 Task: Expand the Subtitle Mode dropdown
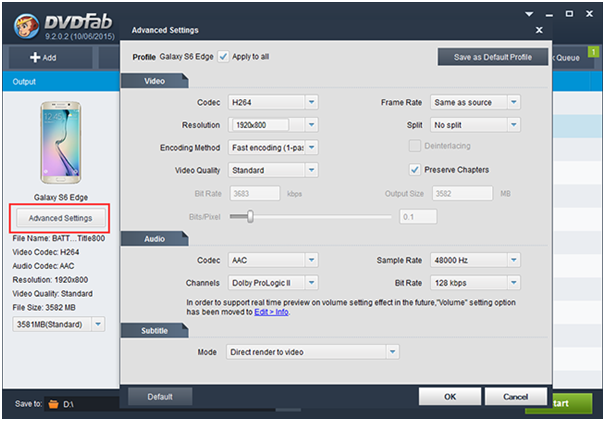click(392, 352)
